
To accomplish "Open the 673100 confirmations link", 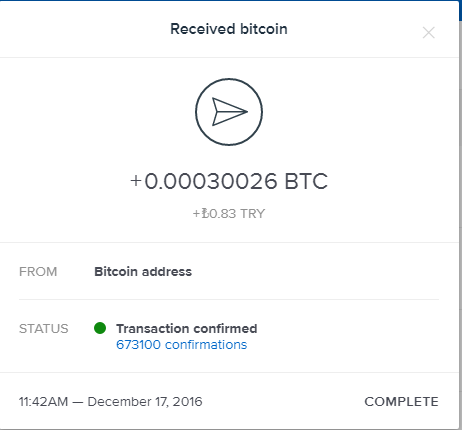I will (x=181, y=344).
